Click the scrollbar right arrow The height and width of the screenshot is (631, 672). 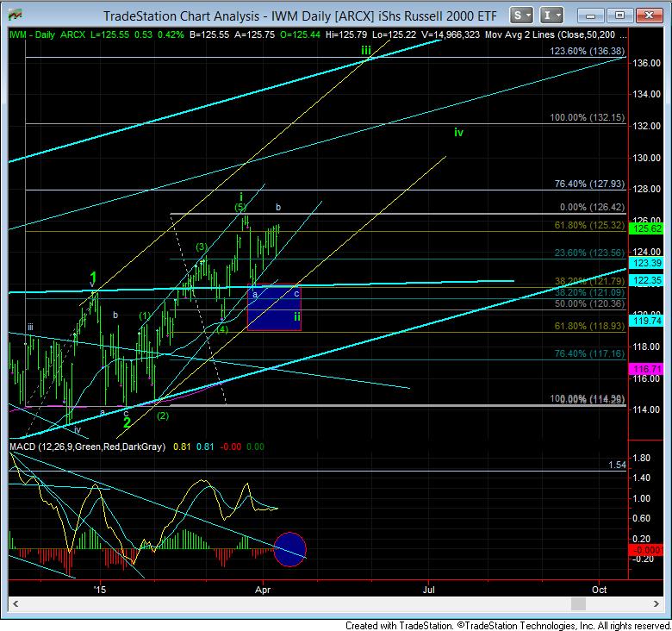[656, 604]
